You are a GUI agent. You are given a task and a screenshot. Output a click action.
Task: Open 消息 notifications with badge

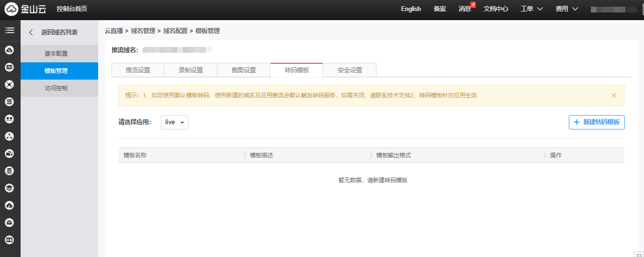tap(465, 9)
